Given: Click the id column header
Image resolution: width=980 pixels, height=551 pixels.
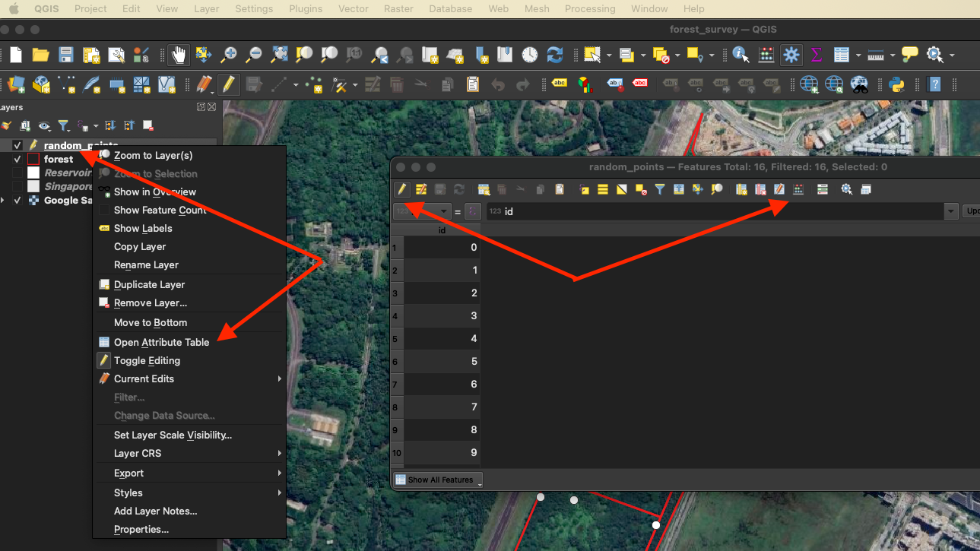Looking at the screenshot, I should point(442,230).
